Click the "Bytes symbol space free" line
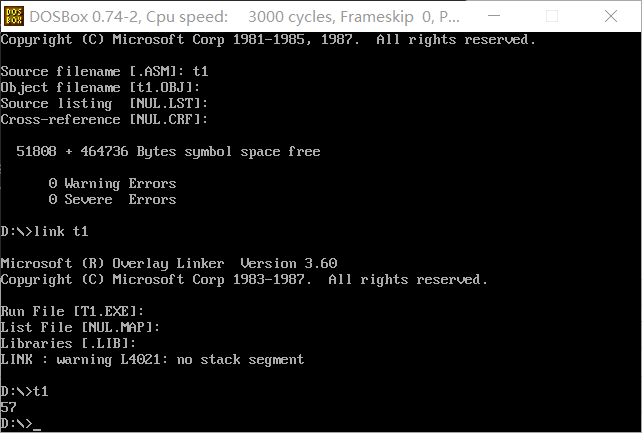This screenshot has width=642, height=433. [168, 152]
